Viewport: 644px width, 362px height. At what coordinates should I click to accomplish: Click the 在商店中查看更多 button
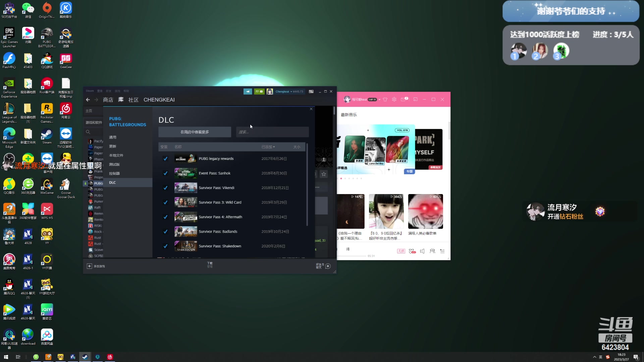[x=195, y=132]
